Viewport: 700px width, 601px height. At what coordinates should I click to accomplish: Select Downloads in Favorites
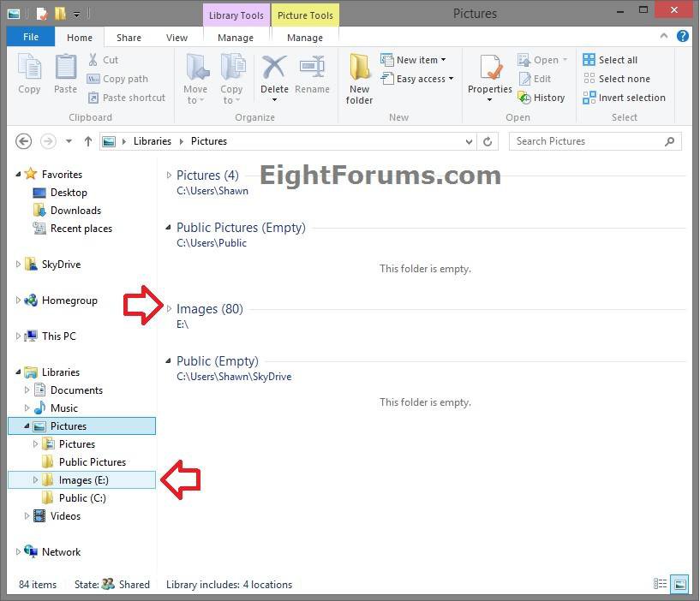pyautogui.click(x=75, y=211)
